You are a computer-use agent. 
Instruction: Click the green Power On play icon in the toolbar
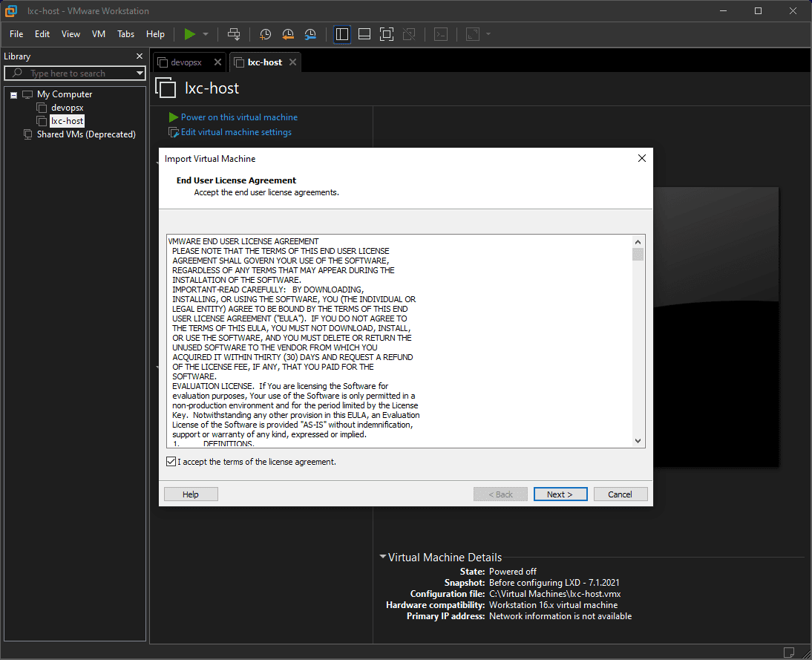pos(189,34)
